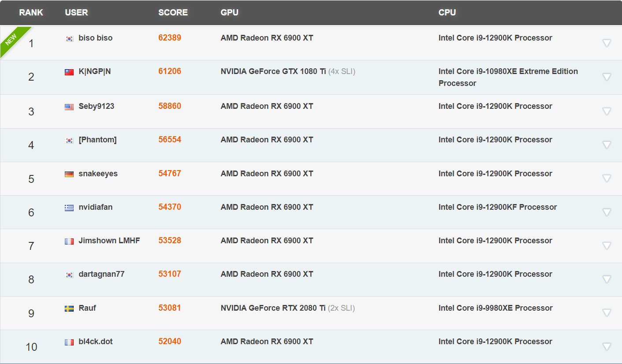Click the French flag beside Jimshown LMHF
The width and height of the screenshot is (622, 364).
click(x=69, y=241)
